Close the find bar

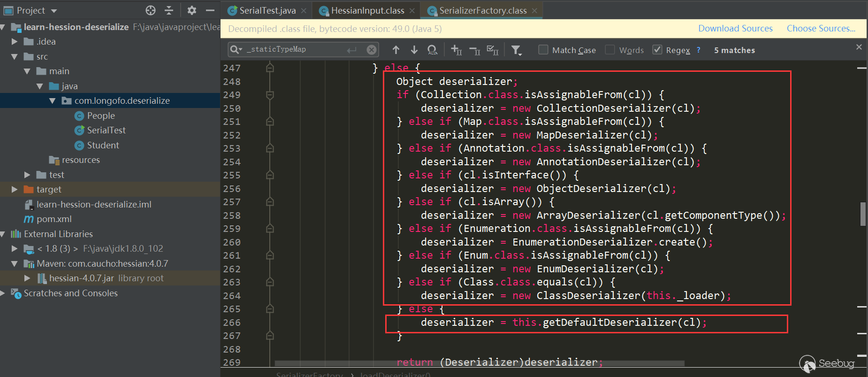point(859,47)
